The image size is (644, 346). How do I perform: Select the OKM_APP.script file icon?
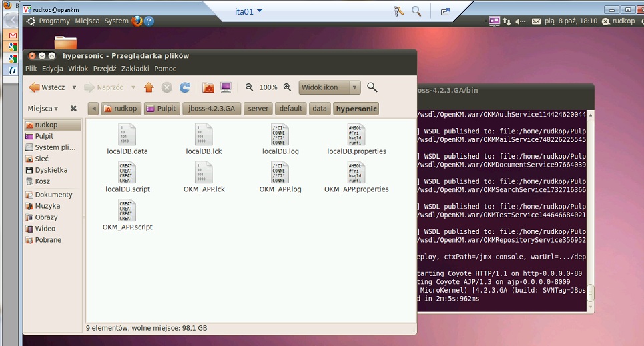127,210
